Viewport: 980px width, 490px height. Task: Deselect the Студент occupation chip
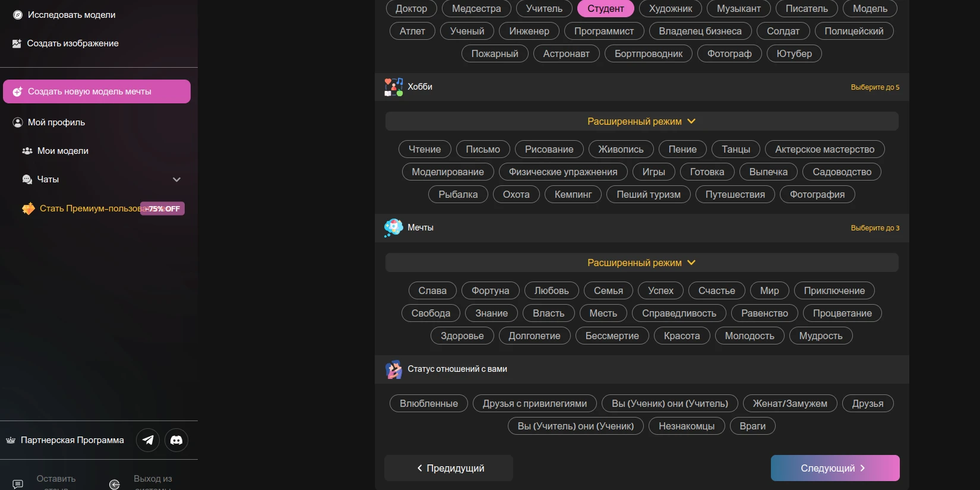click(x=605, y=8)
